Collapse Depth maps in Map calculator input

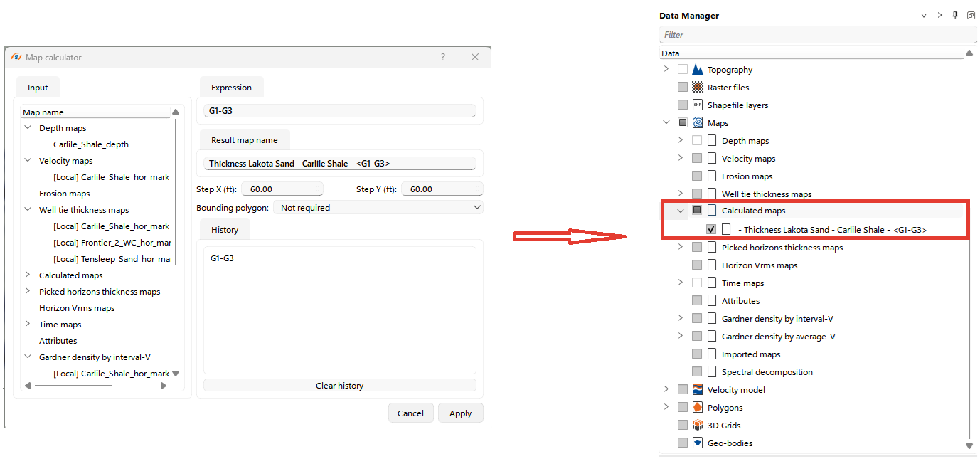pos(28,128)
